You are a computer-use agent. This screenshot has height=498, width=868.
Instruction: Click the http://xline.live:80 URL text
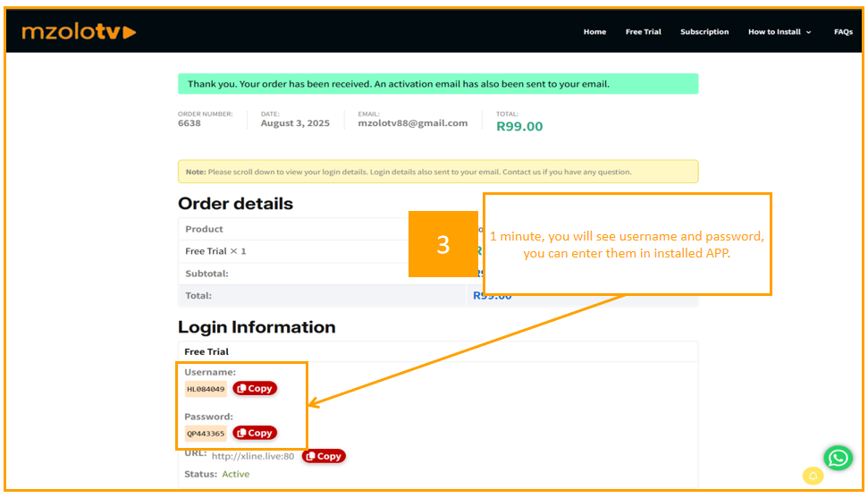253,456
